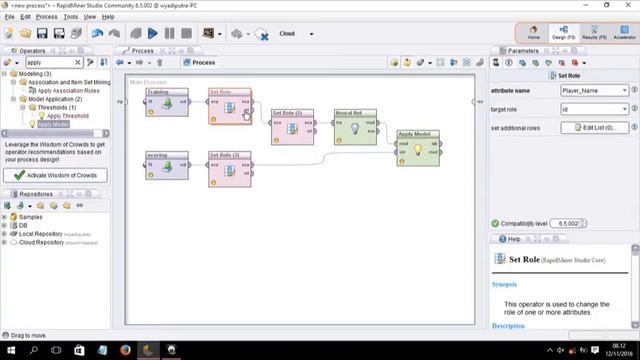Select the Apply Model operator on canvas
Screen dimensions: 640x360
418,148
